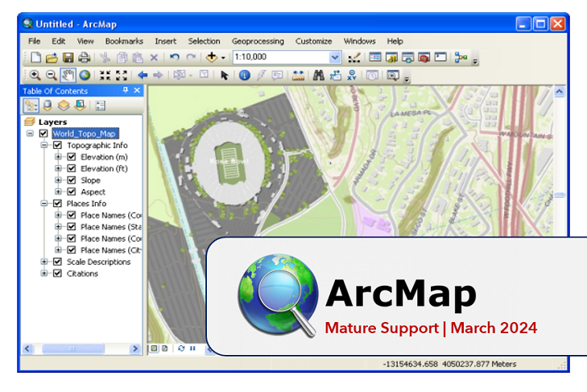Open the Python window

pyautogui.click(x=440, y=57)
